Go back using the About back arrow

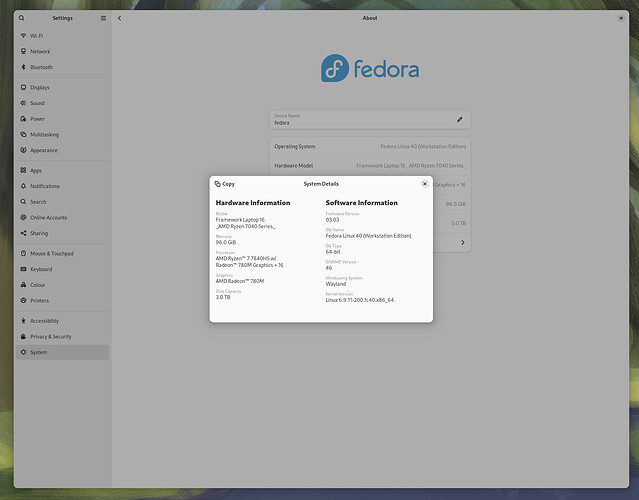[119, 18]
